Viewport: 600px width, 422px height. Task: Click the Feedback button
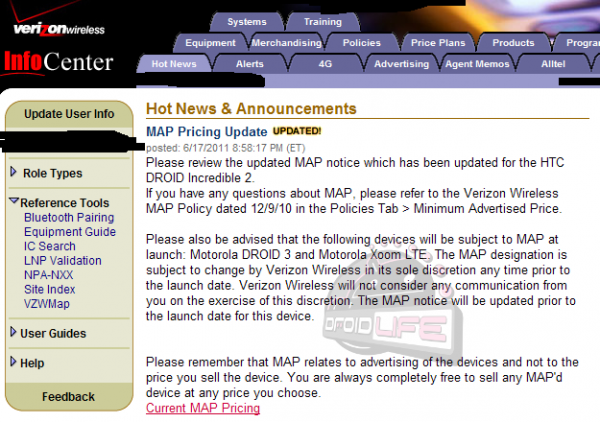point(69,397)
